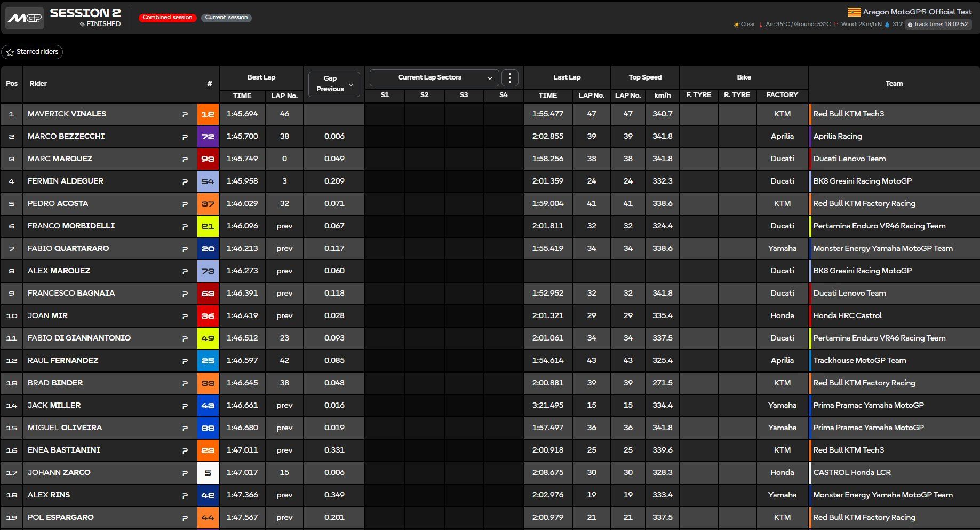Click the MotoGP logo in header

click(25, 18)
